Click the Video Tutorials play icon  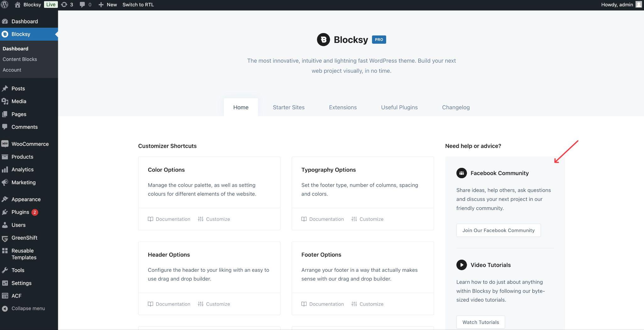(461, 265)
